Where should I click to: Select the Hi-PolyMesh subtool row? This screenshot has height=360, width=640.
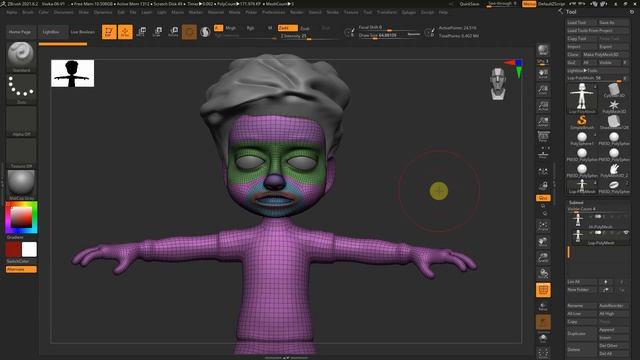(x=598, y=221)
